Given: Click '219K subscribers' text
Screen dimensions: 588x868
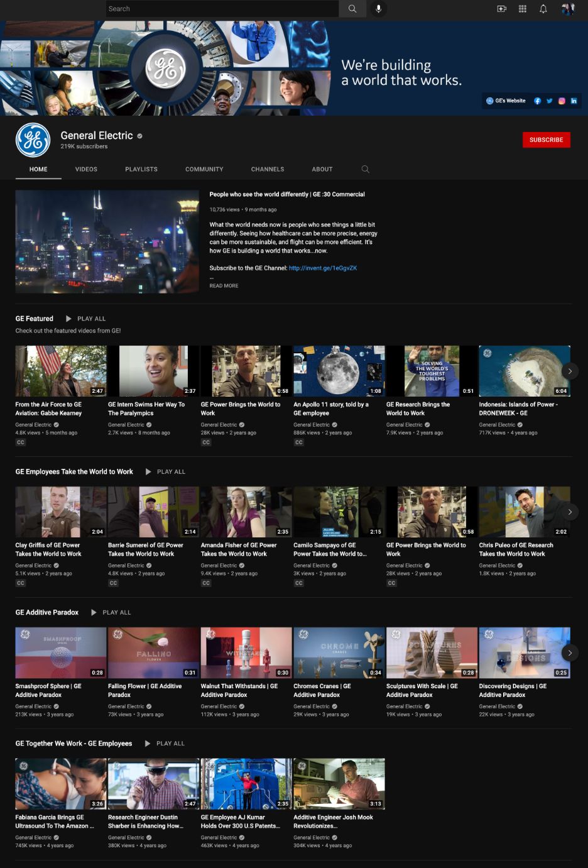Looking at the screenshot, I should 84,146.
